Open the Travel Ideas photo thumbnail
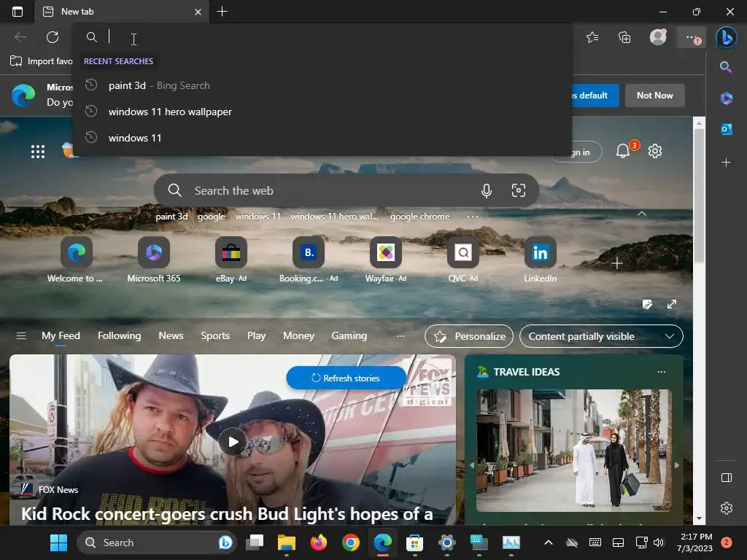 click(574, 451)
